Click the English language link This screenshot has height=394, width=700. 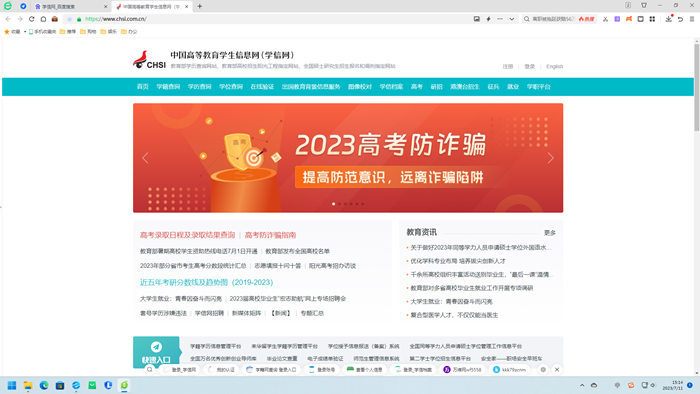coord(554,66)
